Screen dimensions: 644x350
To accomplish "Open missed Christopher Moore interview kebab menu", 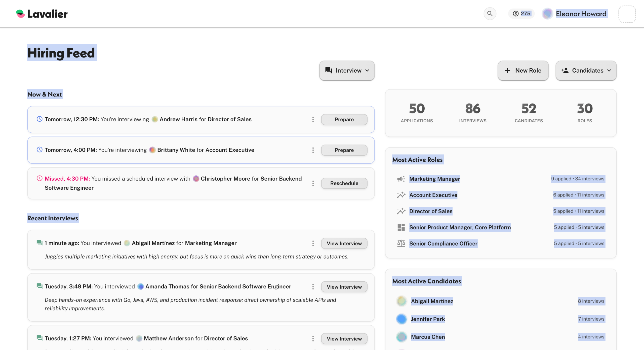I will click(x=313, y=183).
